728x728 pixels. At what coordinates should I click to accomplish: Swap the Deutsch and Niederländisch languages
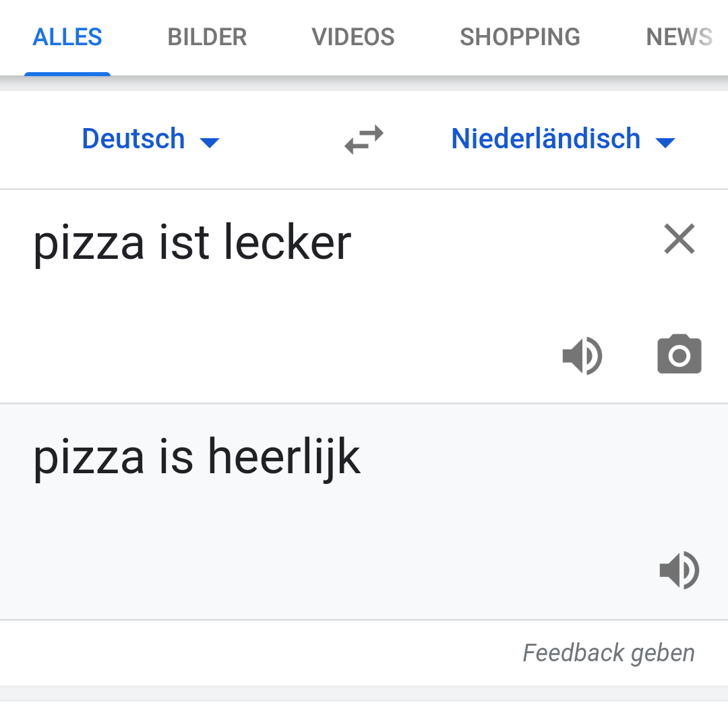point(364,140)
